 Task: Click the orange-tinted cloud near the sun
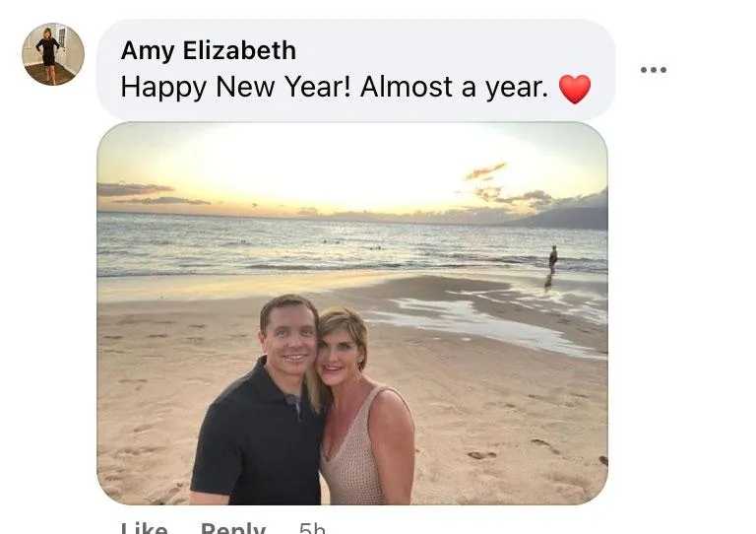click(x=486, y=171)
